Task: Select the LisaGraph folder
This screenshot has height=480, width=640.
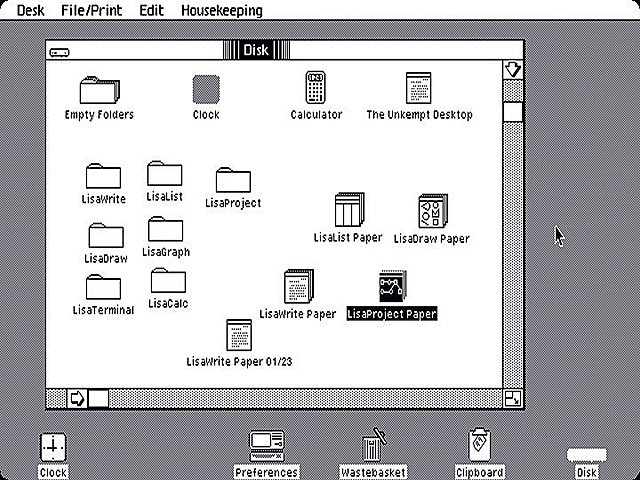Action: pyautogui.click(x=165, y=229)
